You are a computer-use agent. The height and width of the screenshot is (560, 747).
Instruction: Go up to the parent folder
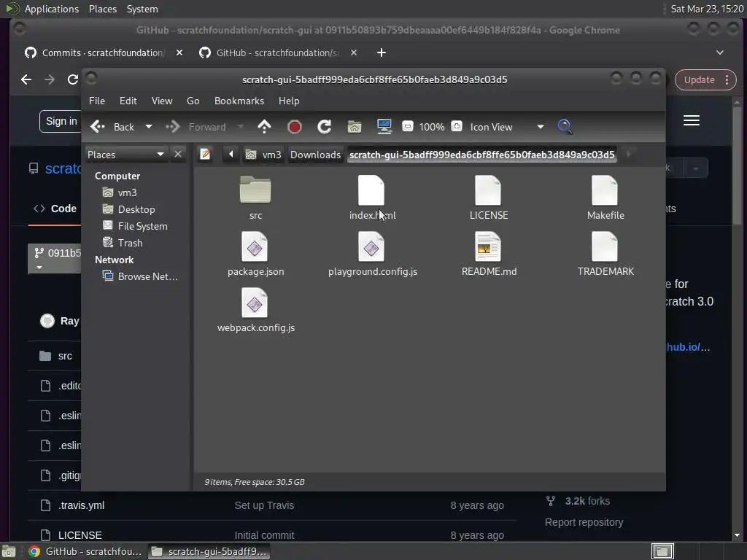pos(264,127)
